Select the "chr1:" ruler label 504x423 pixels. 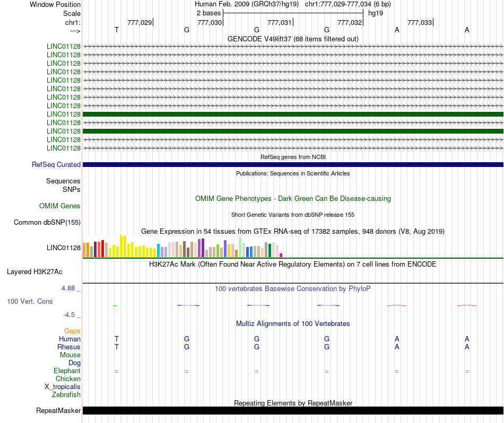(x=73, y=22)
